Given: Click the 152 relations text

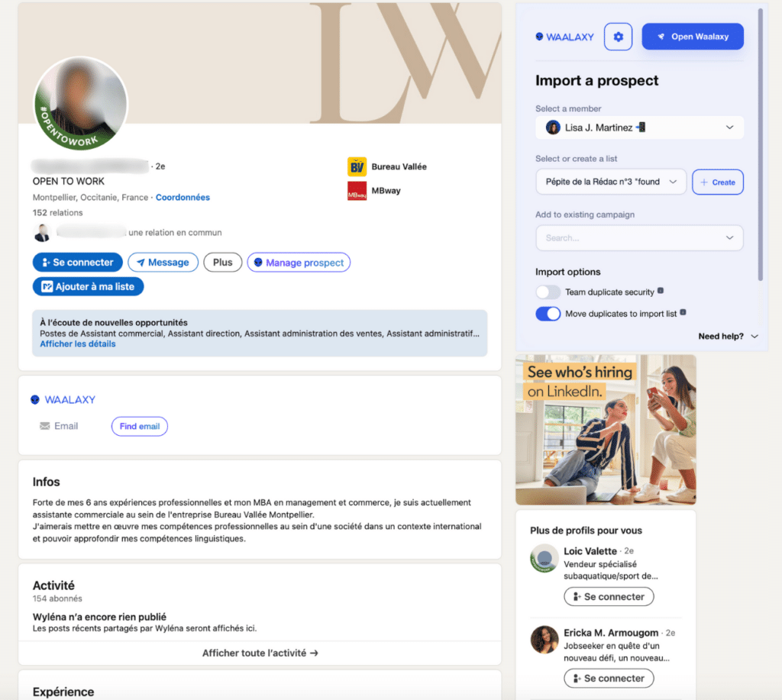Looking at the screenshot, I should (x=57, y=213).
